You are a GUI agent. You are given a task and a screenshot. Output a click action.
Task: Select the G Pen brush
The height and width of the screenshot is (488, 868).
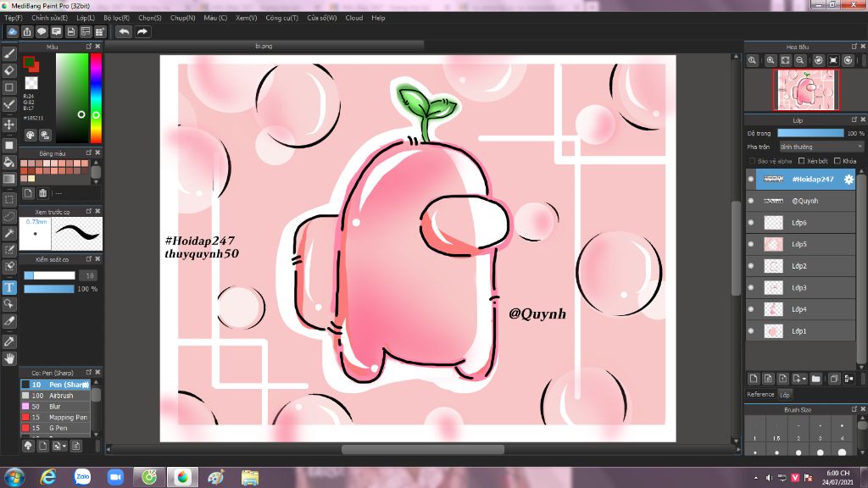pyautogui.click(x=55, y=428)
